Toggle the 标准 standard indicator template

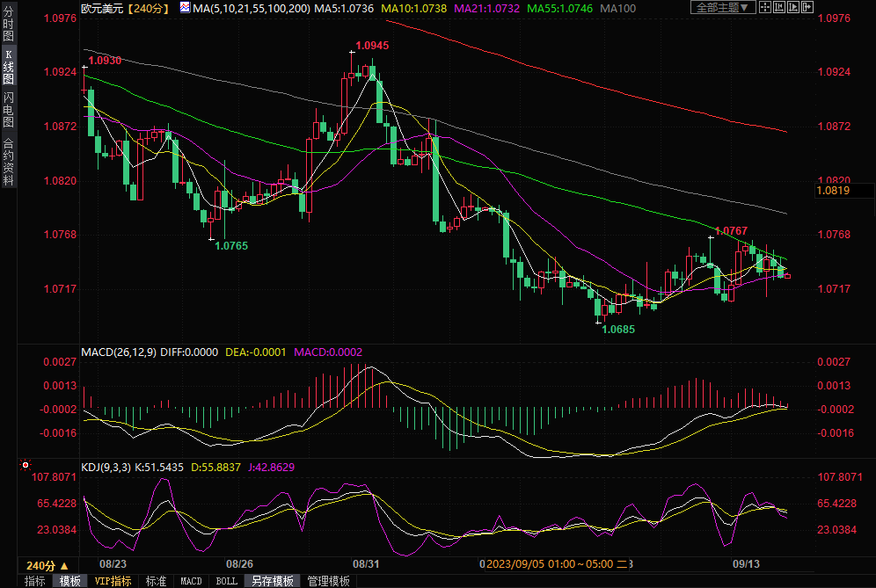point(156,581)
